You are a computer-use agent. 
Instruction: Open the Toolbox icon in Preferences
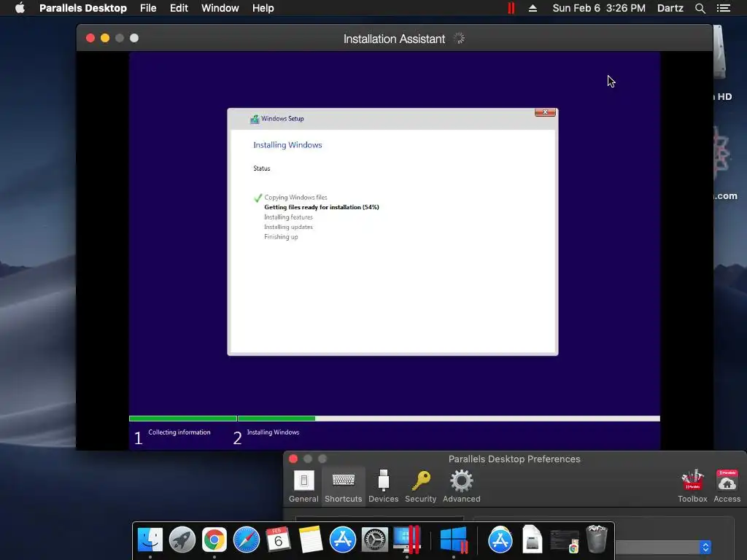click(692, 486)
